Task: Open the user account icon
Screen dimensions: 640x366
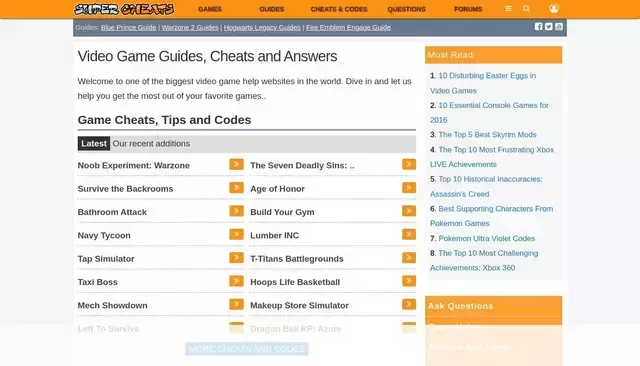Action: tap(554, 9)
